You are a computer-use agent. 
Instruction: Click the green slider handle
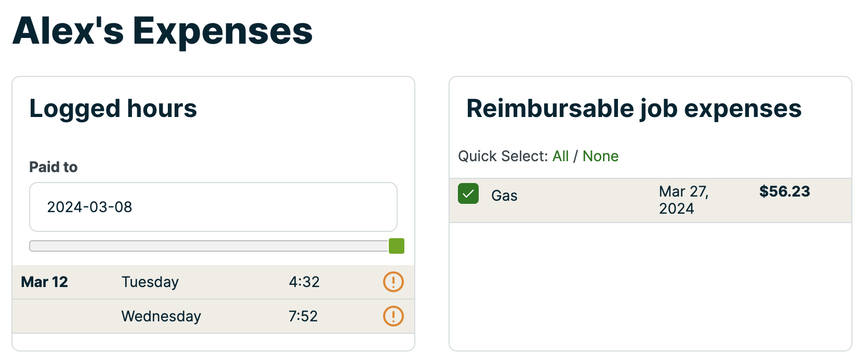click(x=397, y=246)
